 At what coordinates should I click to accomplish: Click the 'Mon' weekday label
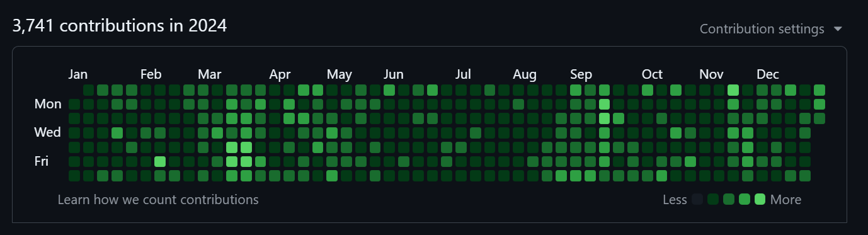tap(48, 104)
